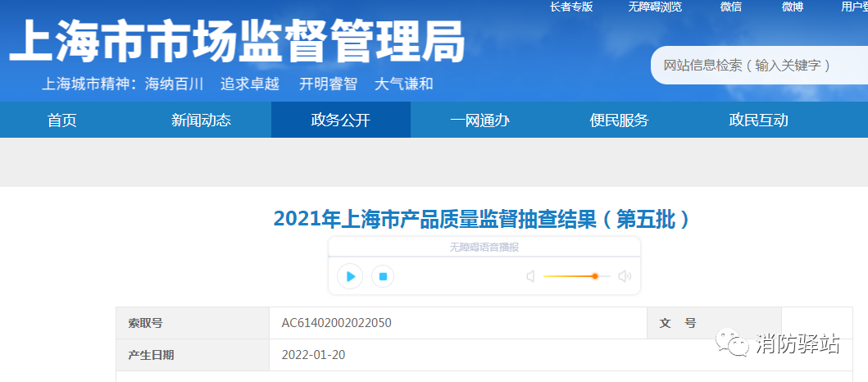Click the 2021年上海市产品质量监督抽查结果 headline
This screenshot has height=382, width=868.
tap(481, 219)
